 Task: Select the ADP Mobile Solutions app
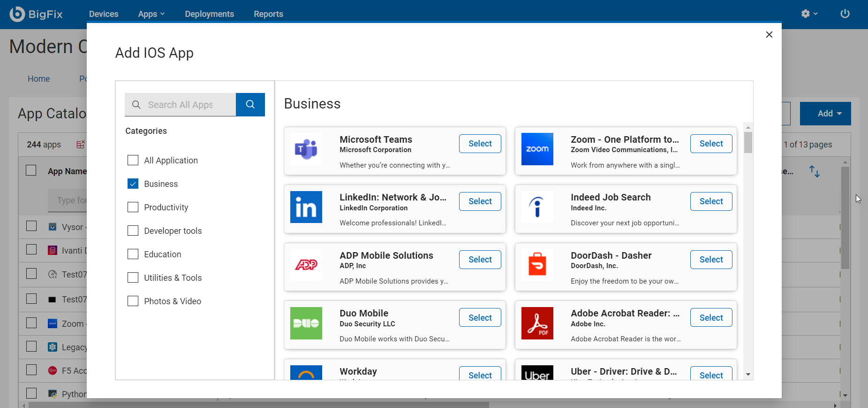(480, 260)
